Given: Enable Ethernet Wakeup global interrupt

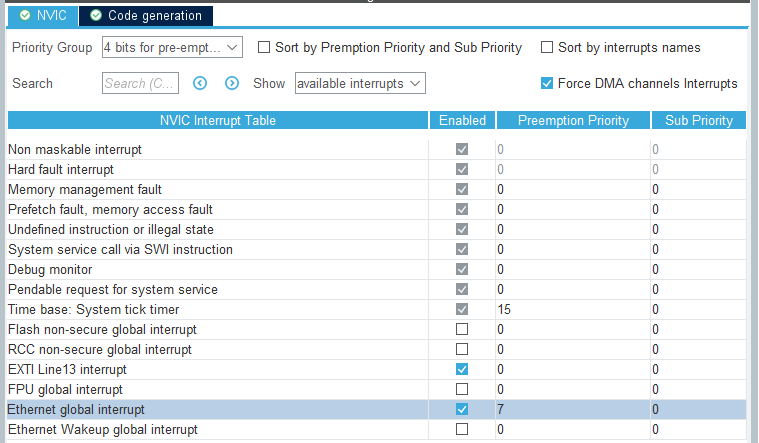Looking at the screenshot, I should (461, 429).
